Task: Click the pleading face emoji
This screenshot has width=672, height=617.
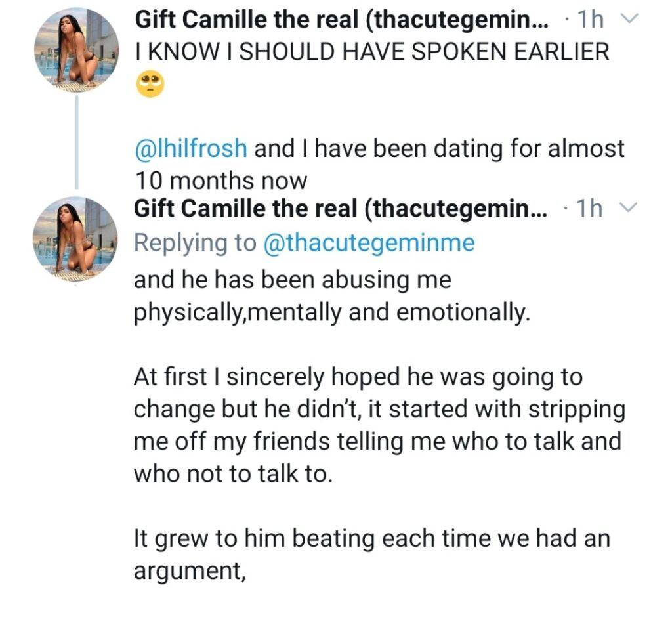Action: pyautogui.click(x=150, y=85)
